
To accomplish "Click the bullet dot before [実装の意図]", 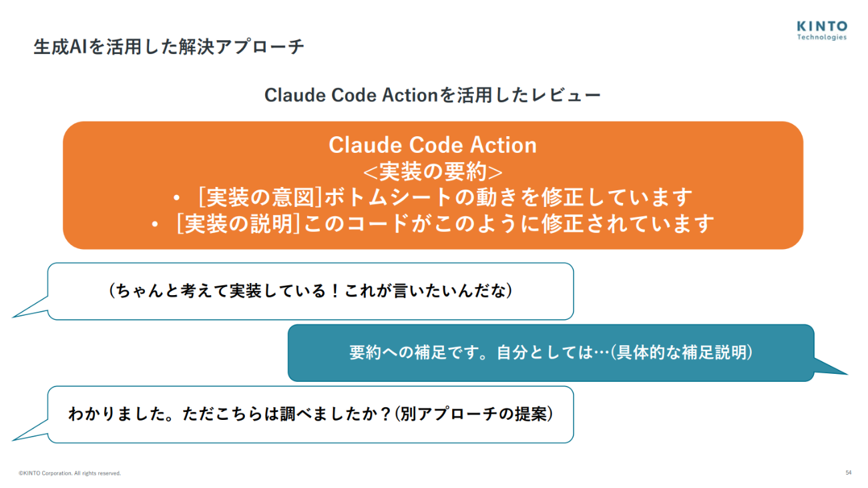I will (x=176, y=199).
